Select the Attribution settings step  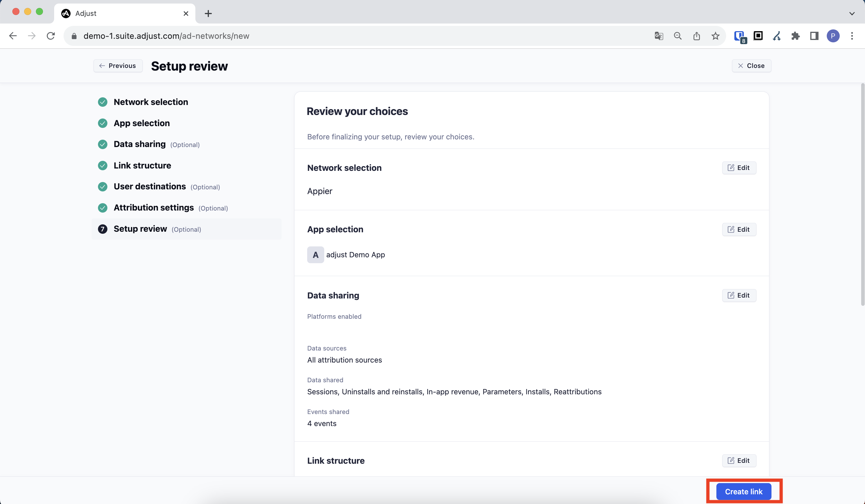154,208
